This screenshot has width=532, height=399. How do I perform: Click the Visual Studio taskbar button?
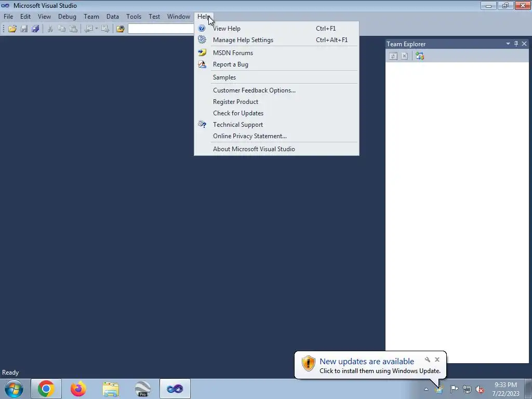point(175,389)
